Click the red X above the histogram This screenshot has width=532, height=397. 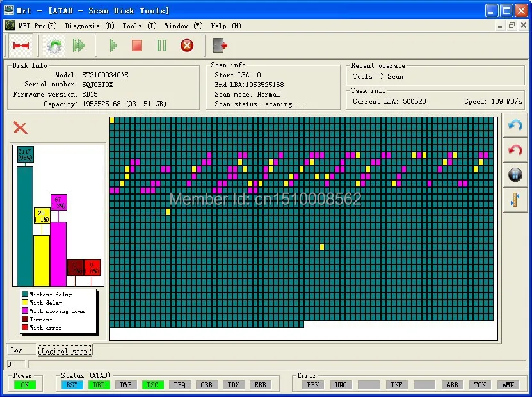pyautogui.click(x=20, y=128)
